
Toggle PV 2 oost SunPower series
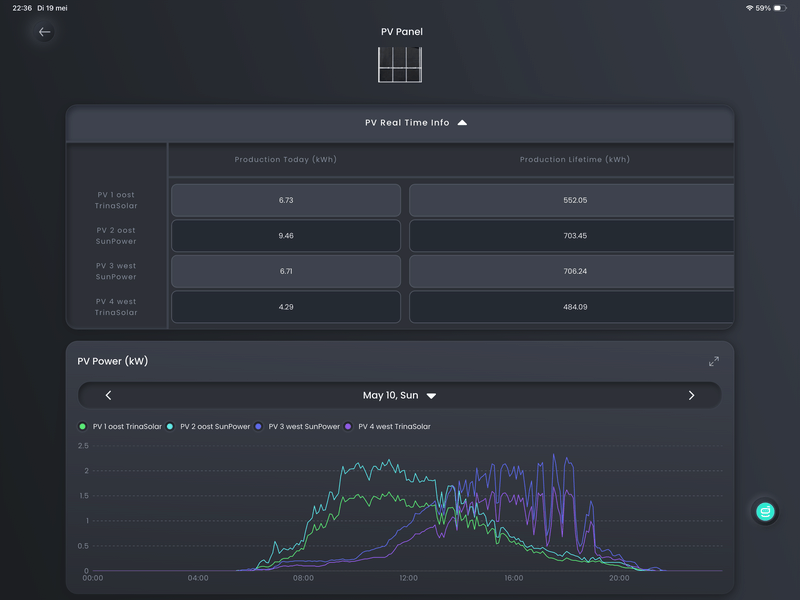(x=208, y=427)
